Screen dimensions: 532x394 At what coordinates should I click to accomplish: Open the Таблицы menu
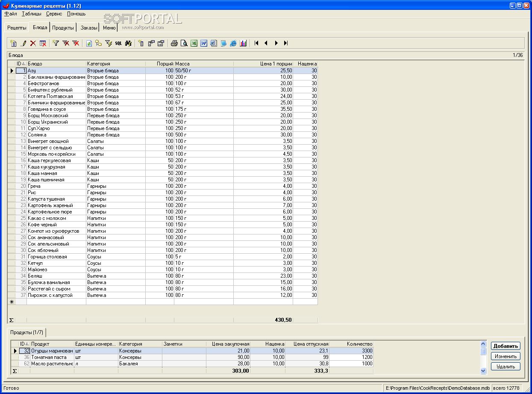(32, 14)
